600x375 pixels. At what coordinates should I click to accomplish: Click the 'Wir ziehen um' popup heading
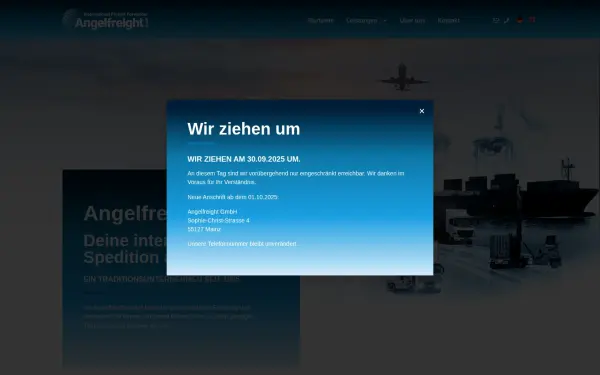(244, 129)
